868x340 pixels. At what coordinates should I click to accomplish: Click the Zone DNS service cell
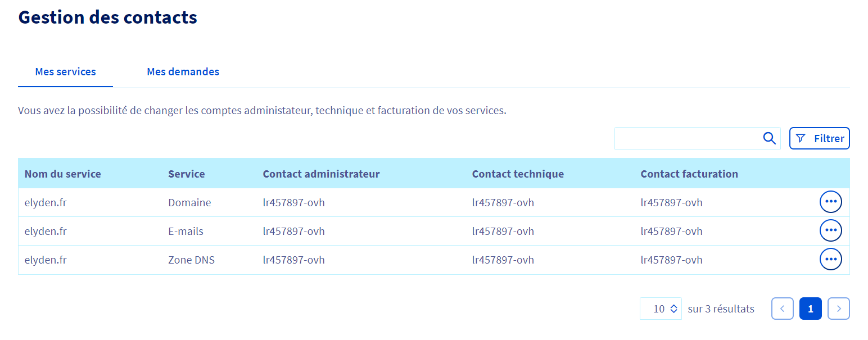(x=191, y=260)
